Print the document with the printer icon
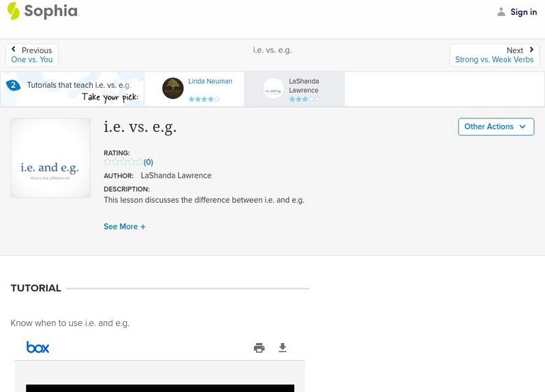Image resolution: width=545 pixels, height=392 pixels. pos(259,348)
